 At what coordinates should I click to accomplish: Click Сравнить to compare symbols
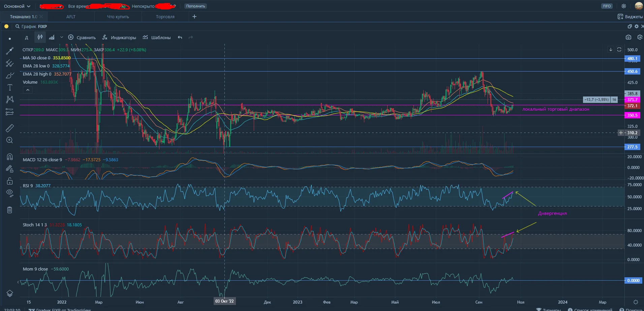pyautogui.click(x=82, y=37)
